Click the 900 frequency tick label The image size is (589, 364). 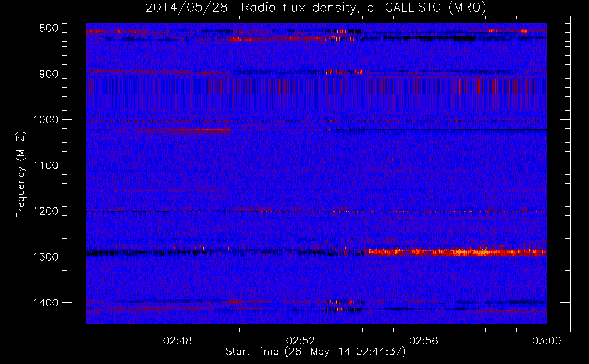click(x=49, y=74)
